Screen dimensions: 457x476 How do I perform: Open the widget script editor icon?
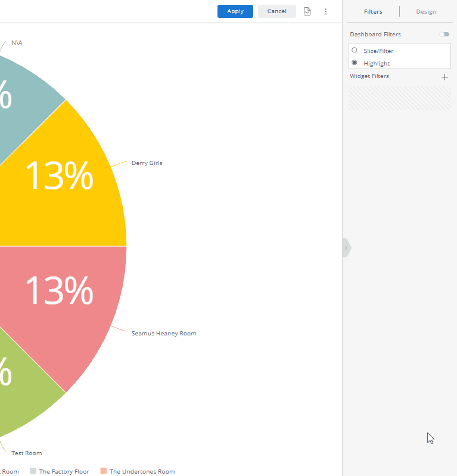(x=307, y=11)
